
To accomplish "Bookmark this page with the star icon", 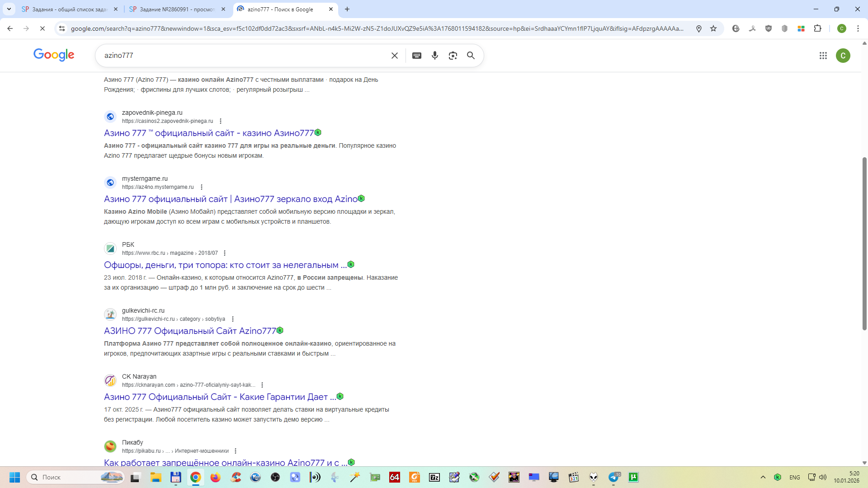I will (x=713, y=28).
